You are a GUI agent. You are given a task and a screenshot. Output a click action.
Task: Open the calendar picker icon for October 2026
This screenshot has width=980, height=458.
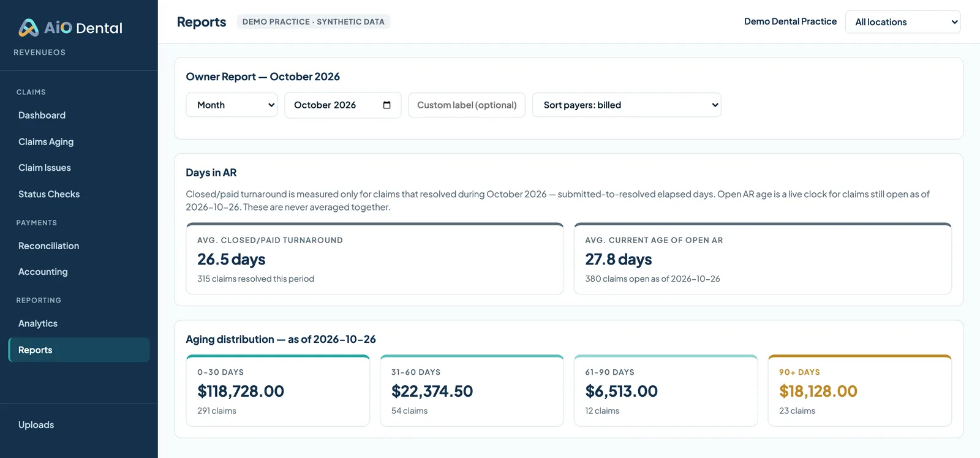[x=386, y=105]
